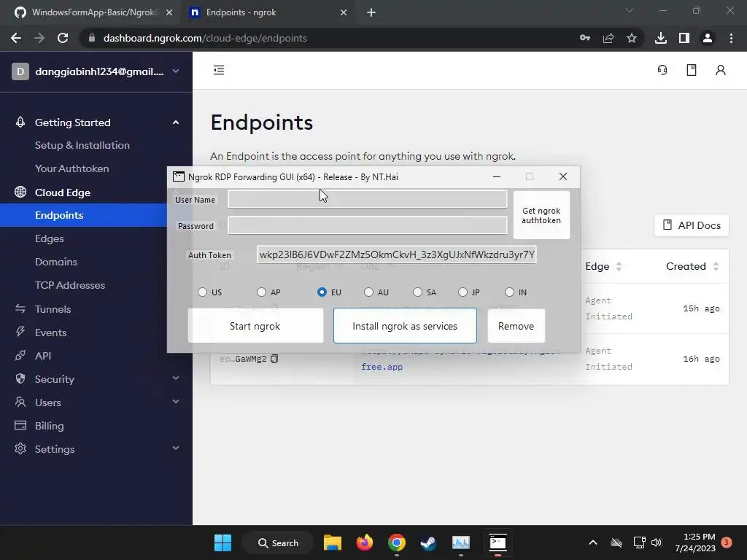Select the AU region radio button
The height and width of the screenshot is (560, 747).
(368, 292)
